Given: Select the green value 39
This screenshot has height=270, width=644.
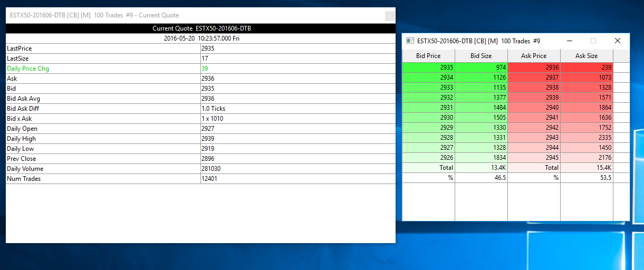Looking at the screenshot, I should click(205, 69).
